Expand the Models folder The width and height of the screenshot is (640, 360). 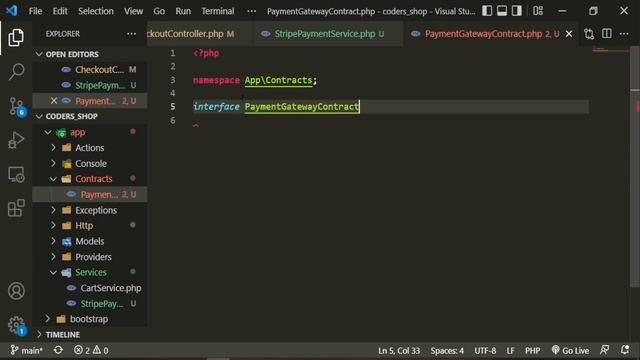point(53,241)
